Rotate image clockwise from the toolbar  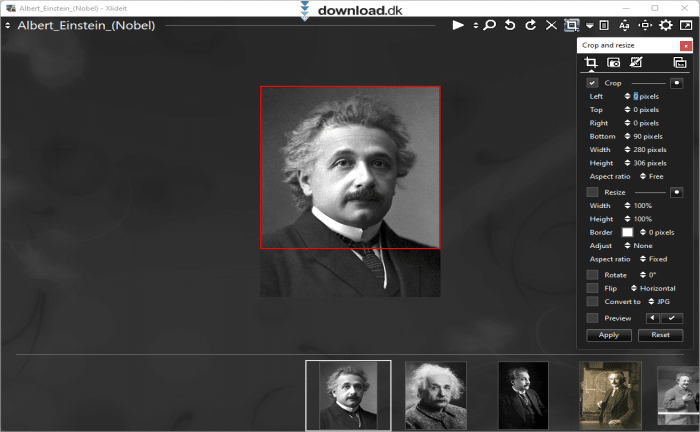(530, 25)
